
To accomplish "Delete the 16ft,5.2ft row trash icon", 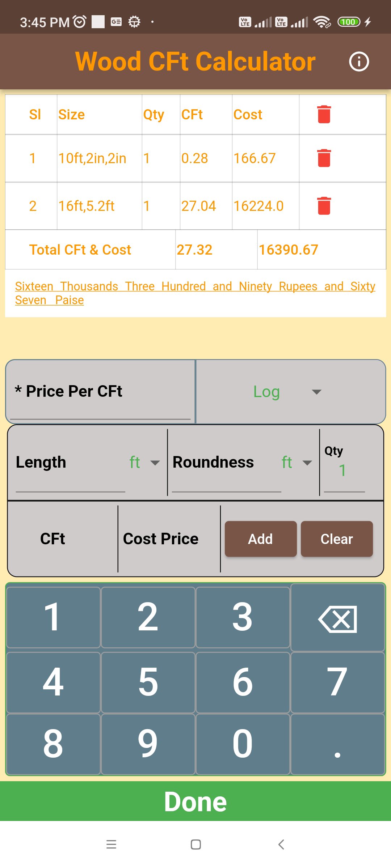I will (x=324, y=206).
